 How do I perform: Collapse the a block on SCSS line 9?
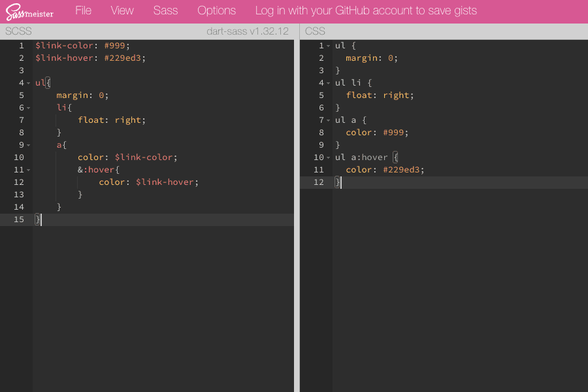click(29, 144)
